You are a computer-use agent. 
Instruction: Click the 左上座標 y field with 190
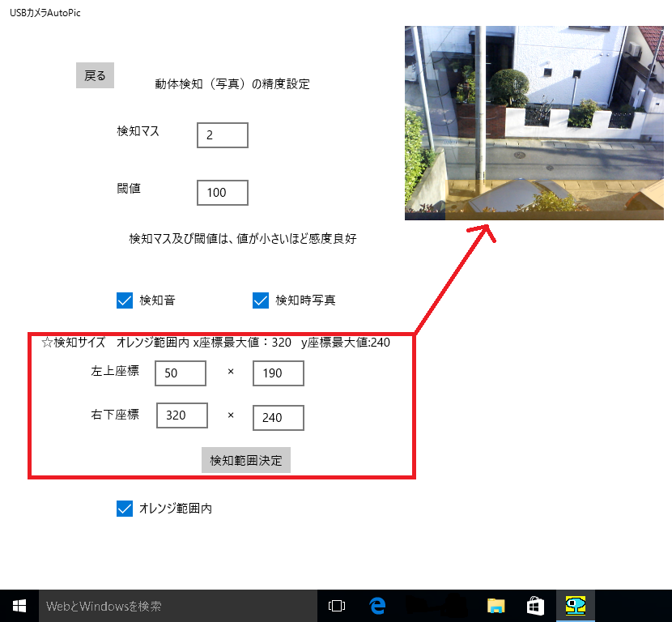(x=279, y=373)
